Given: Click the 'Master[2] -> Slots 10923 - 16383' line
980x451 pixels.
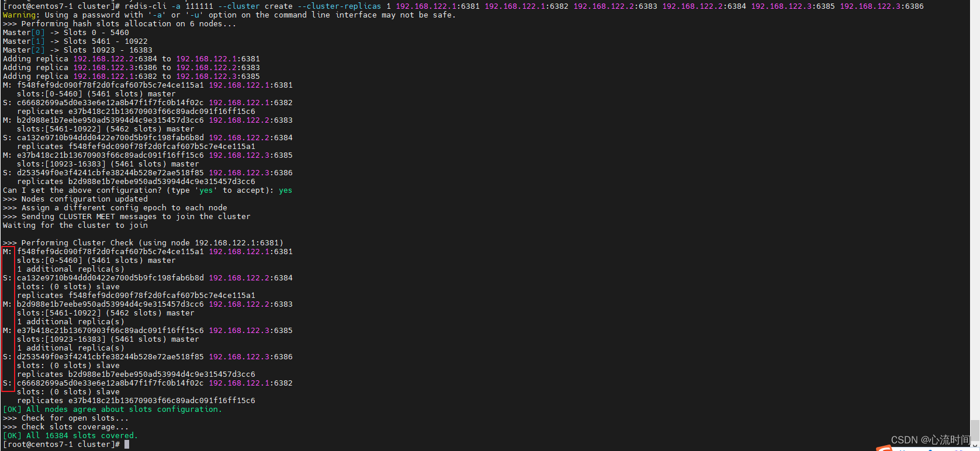Looking at the screenshot, I should (x=78, y=50).
